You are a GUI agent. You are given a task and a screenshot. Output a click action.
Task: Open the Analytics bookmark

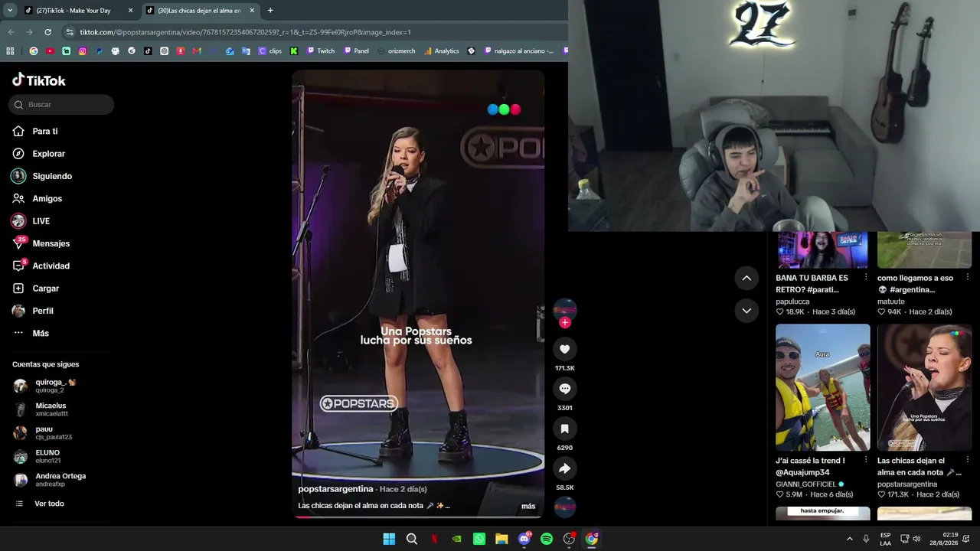(441, 51)
